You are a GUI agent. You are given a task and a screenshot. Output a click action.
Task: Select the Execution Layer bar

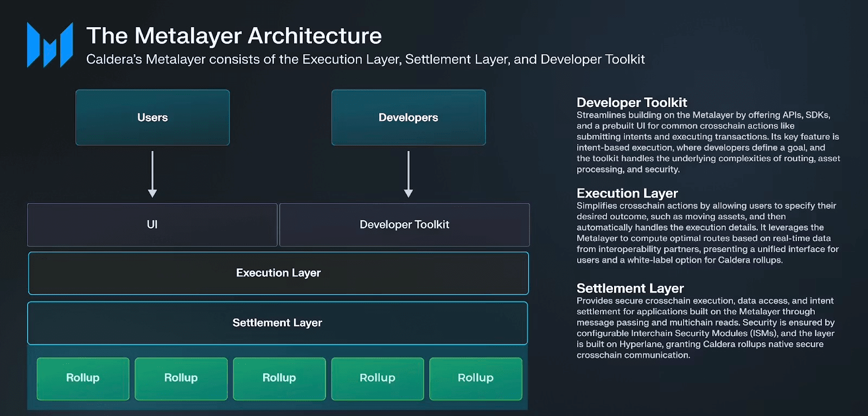click(278, 273)
